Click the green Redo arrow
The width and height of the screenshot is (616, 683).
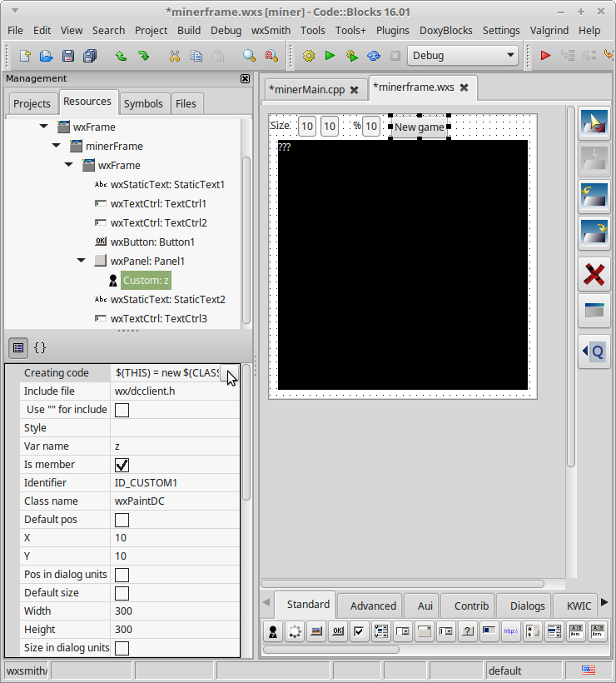click(143, 56)
